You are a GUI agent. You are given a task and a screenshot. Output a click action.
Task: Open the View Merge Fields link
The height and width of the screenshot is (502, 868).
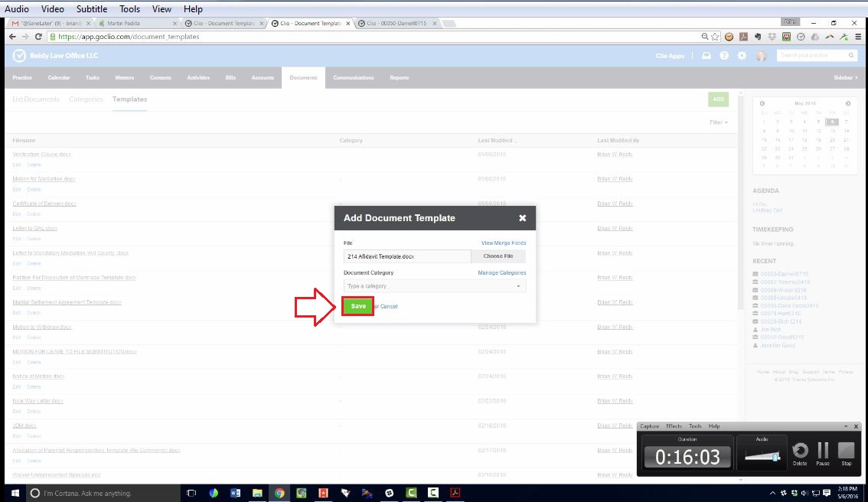pos(504,243)
